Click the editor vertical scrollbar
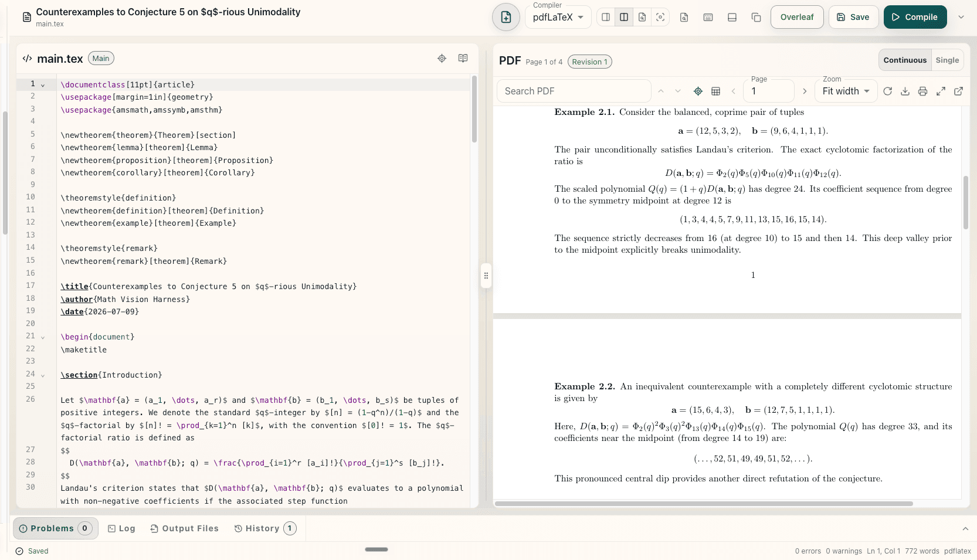Image resolution: width=977 pixels, height=560 pixels. [x=474, y=109]
